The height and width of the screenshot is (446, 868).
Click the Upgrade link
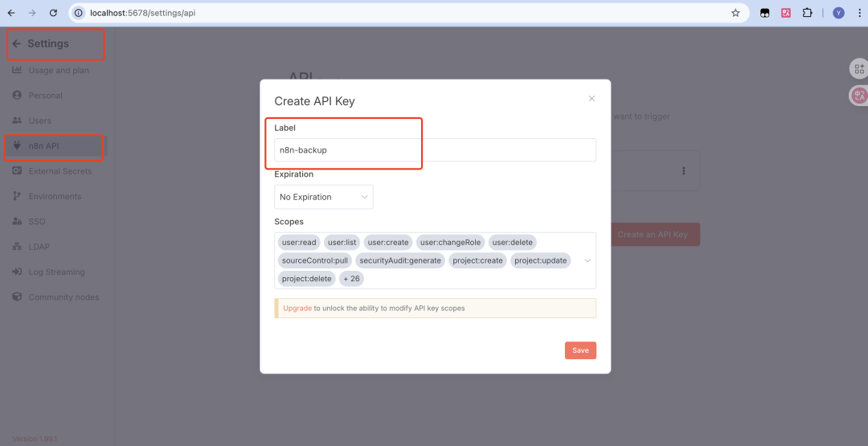(297, 309)
